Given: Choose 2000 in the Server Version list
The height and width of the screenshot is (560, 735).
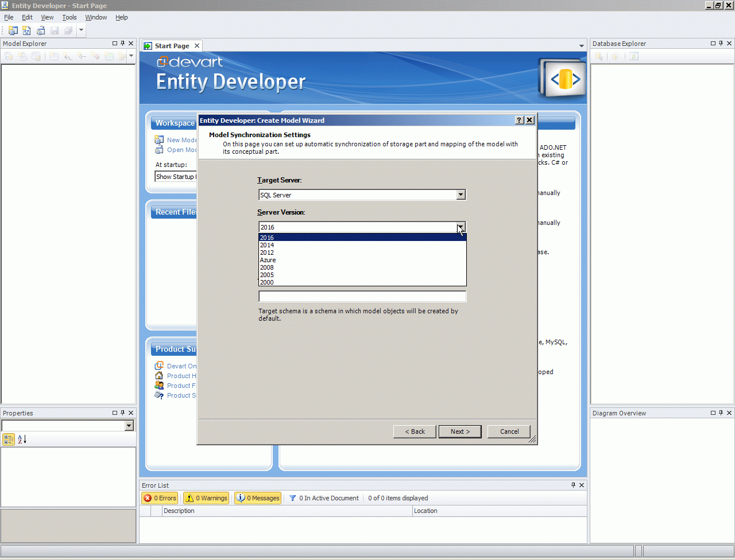Looking at the screenshot, I should pos(362,282).
